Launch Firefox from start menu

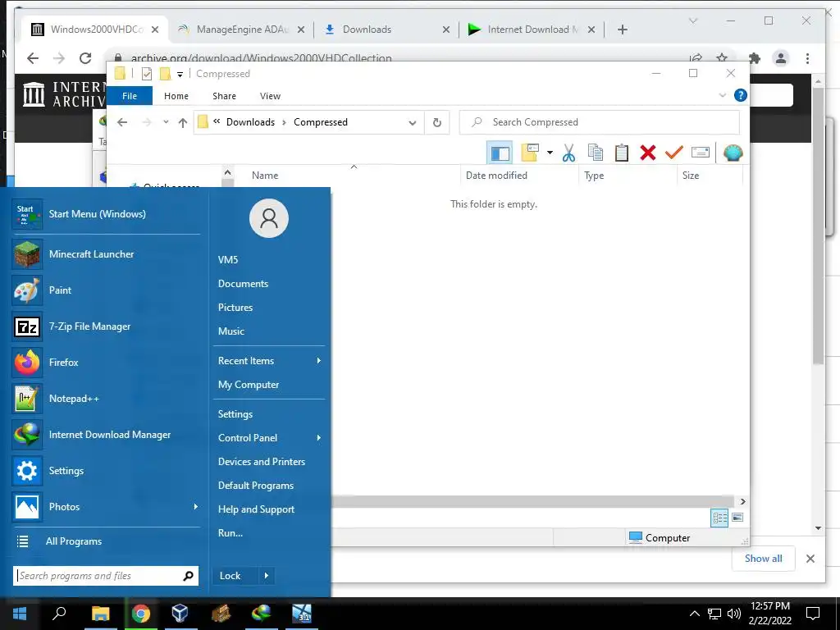coord(106,362)
